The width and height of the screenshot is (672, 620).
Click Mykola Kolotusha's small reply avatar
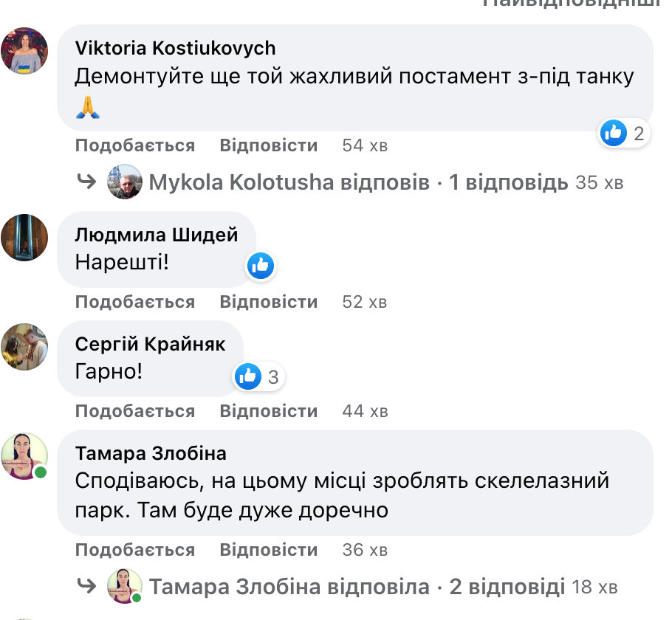click(125, 182)
